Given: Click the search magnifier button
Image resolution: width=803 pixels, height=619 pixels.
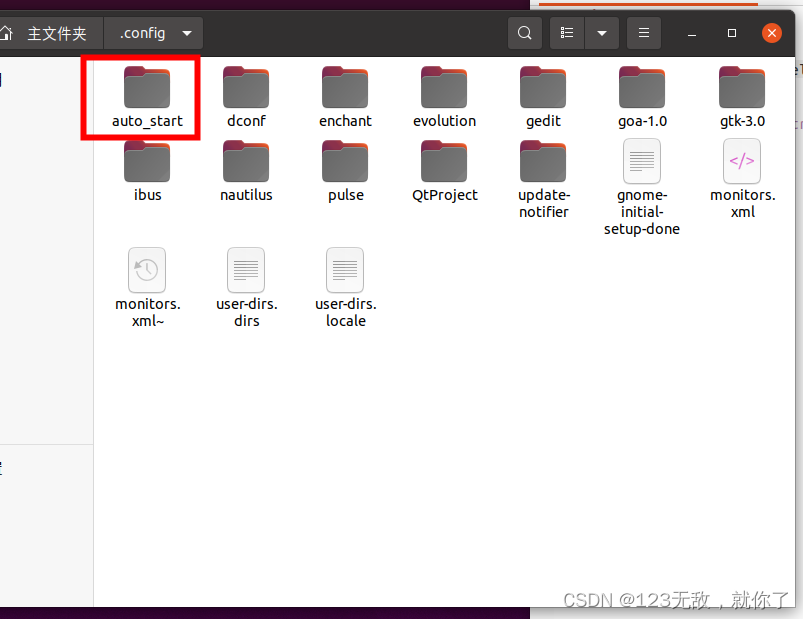Looking at the screenshot, I should 524,33.
